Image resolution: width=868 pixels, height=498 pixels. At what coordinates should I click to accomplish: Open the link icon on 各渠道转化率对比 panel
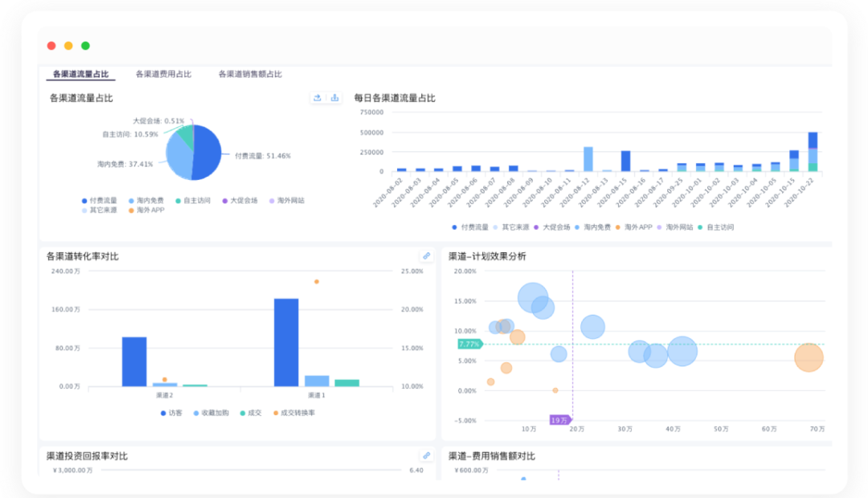(x=426, y=254)
